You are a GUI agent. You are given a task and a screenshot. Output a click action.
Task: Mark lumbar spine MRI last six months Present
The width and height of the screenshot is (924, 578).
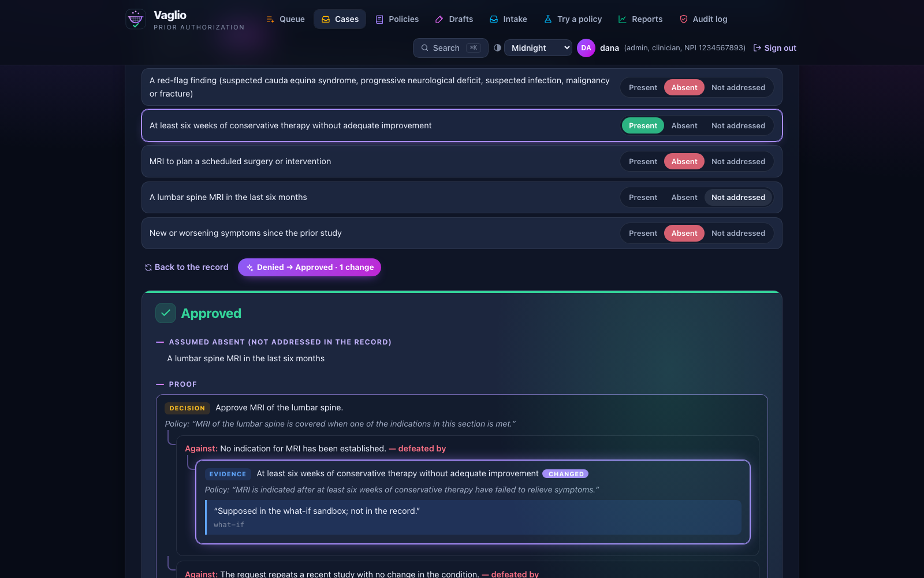point(643,197)
